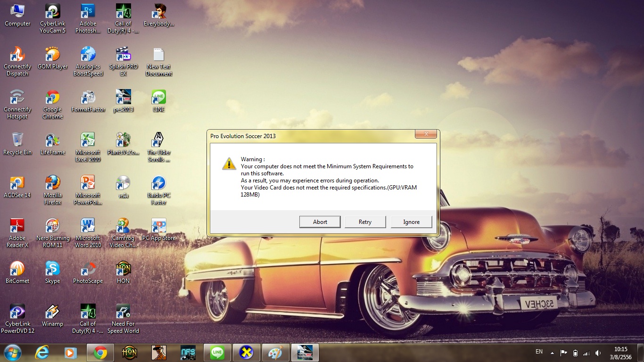644x362 pixels.
Task: Click the Microsoft Word 2010 icon
Action: (88, 233)
